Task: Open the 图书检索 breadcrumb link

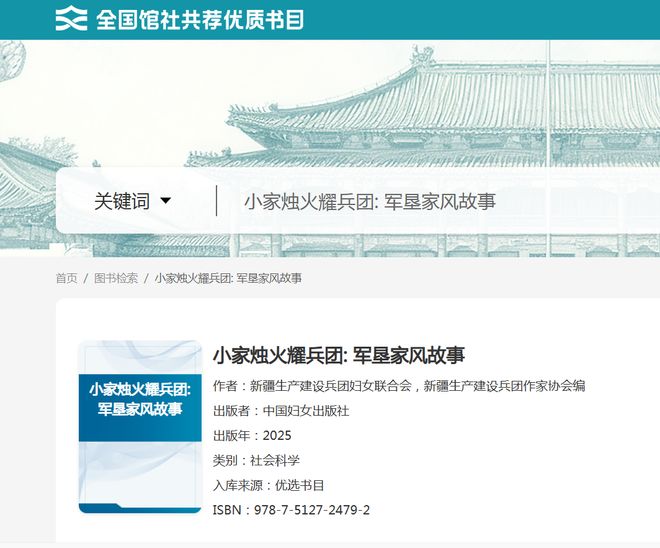Action: (x=116, y=278)
